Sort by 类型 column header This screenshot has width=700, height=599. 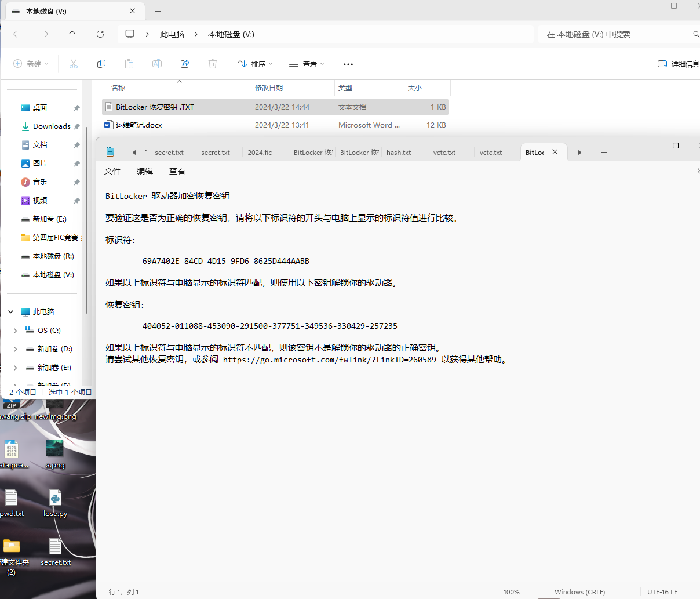[345, 88]
